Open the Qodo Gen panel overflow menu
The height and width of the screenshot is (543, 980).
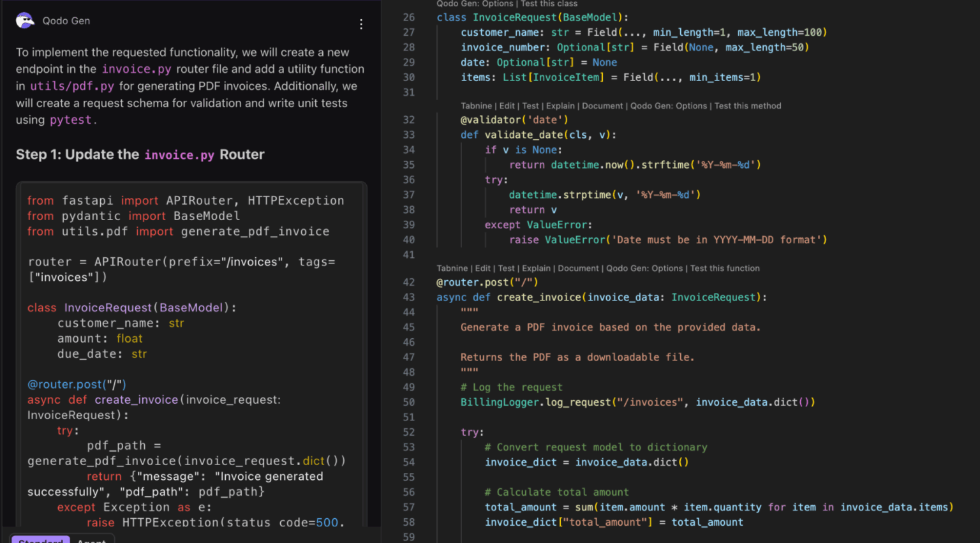[x=361, y=24]
